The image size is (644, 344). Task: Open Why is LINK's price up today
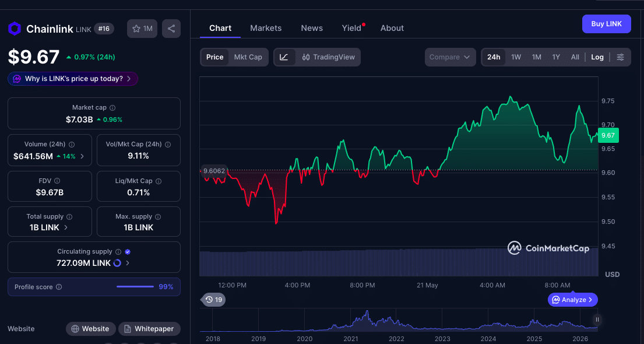click(73, 79)
